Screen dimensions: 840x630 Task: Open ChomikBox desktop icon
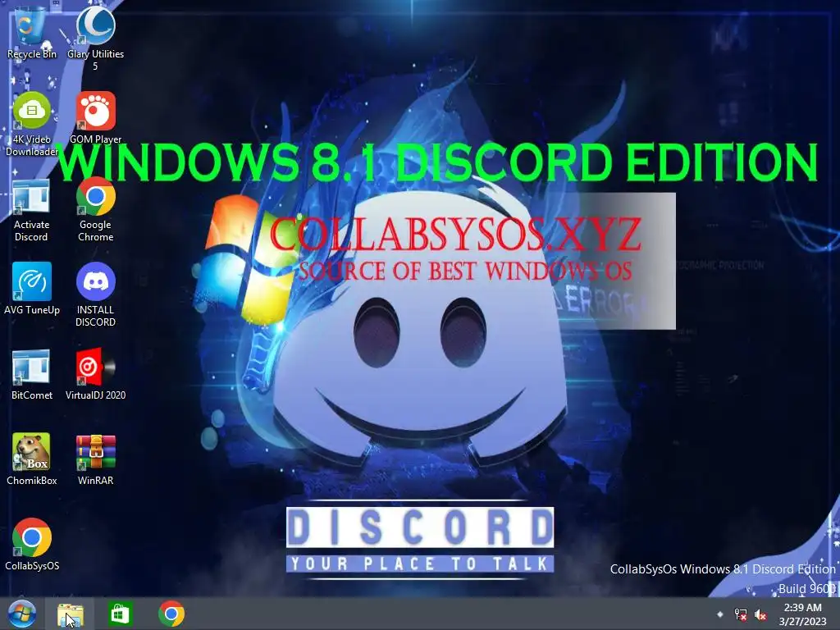coord(32,459)
